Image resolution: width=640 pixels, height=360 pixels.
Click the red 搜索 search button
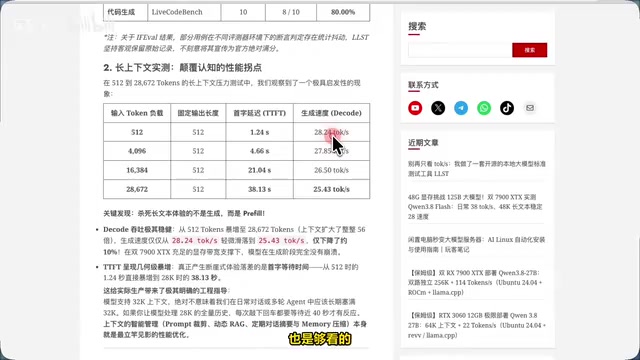(529, 50)
